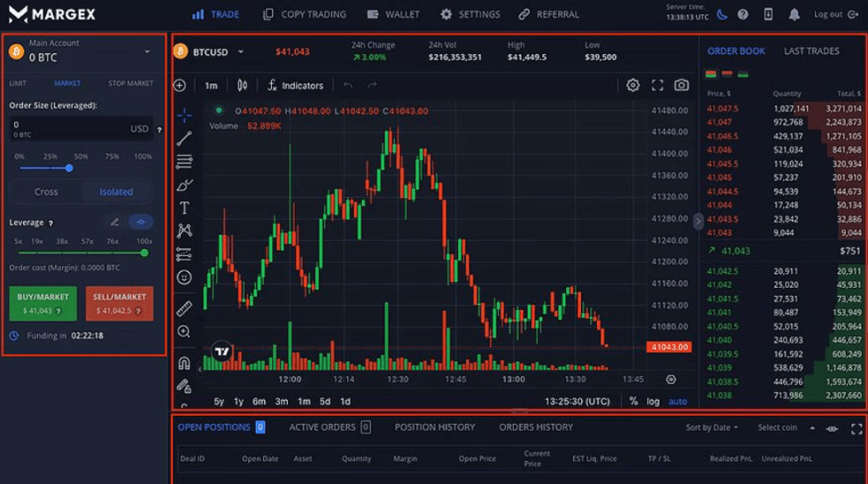Open the notifications bell
Image resolution: width=868 pixels, height=484 pixels.
pos(794,14)
